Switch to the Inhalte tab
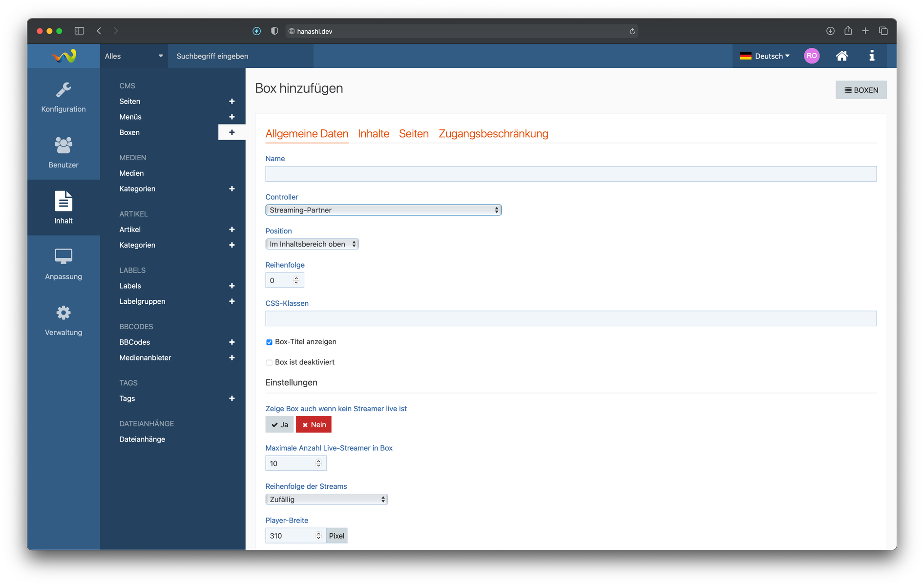924x586 pixels. (373, 134)
